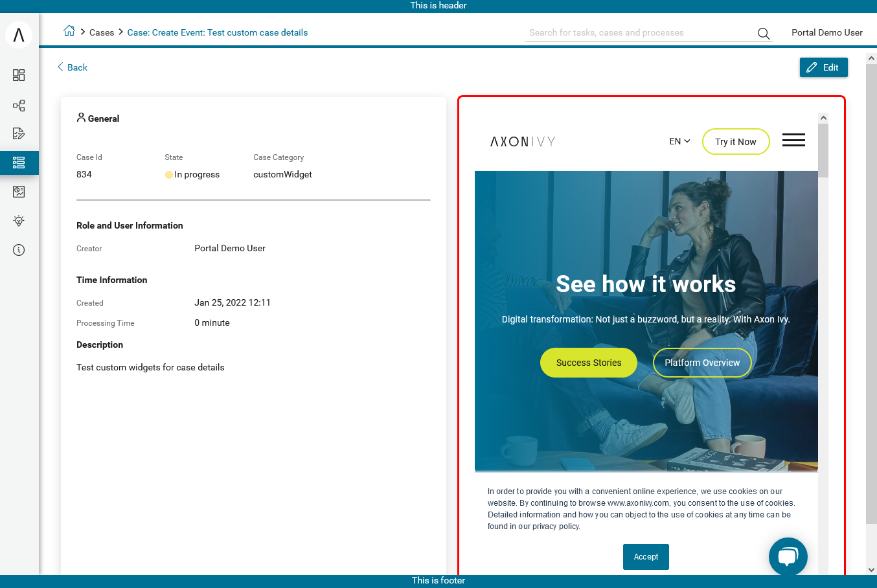877x588 pixels.
Task: Open the embedded site's hamburger menu
Action: pyautogui.click(x=793, y=140)
